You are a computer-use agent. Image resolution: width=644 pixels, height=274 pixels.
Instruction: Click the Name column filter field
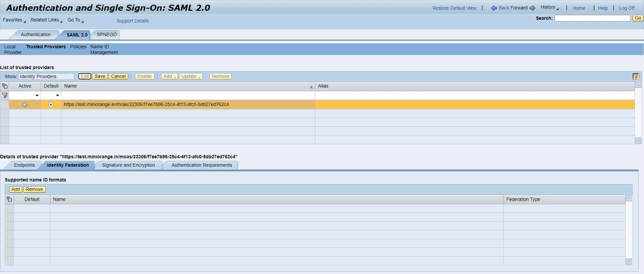(188, 96)
